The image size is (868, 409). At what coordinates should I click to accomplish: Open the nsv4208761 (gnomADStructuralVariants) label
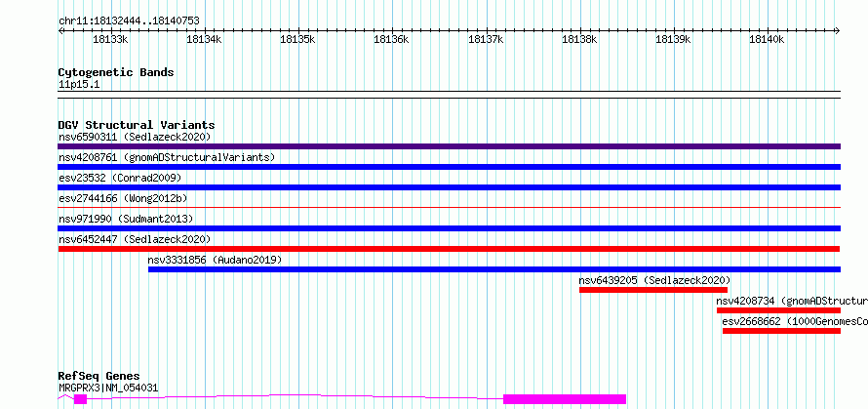click(x=167, y=157)
